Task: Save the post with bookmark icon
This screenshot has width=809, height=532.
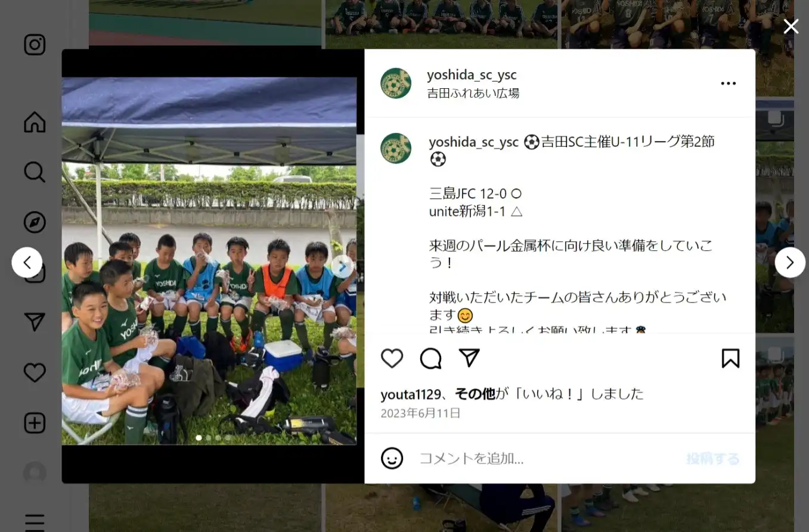Action: (730, 358)
